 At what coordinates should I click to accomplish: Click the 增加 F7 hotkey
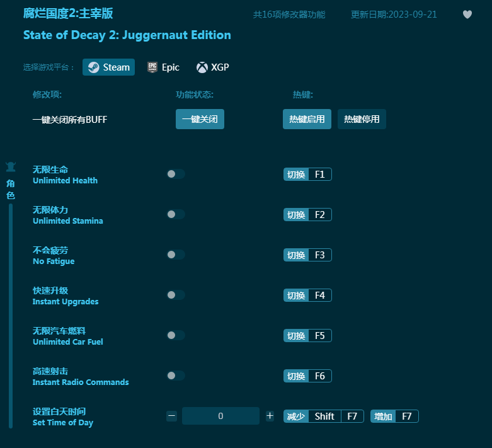[x=394, y=416]
